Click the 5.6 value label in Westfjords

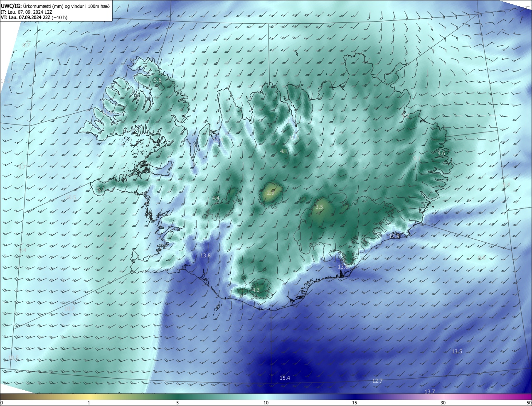click(158, 80)
